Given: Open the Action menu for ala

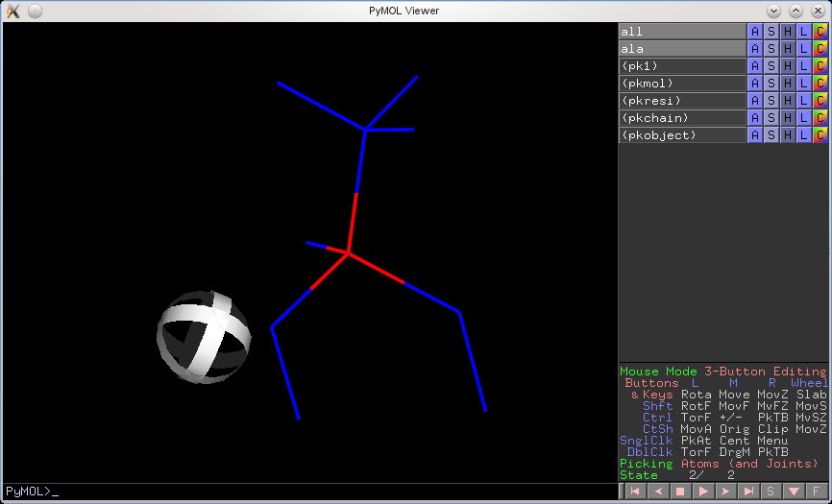Looking at the screenshot, I should point(755,49).
